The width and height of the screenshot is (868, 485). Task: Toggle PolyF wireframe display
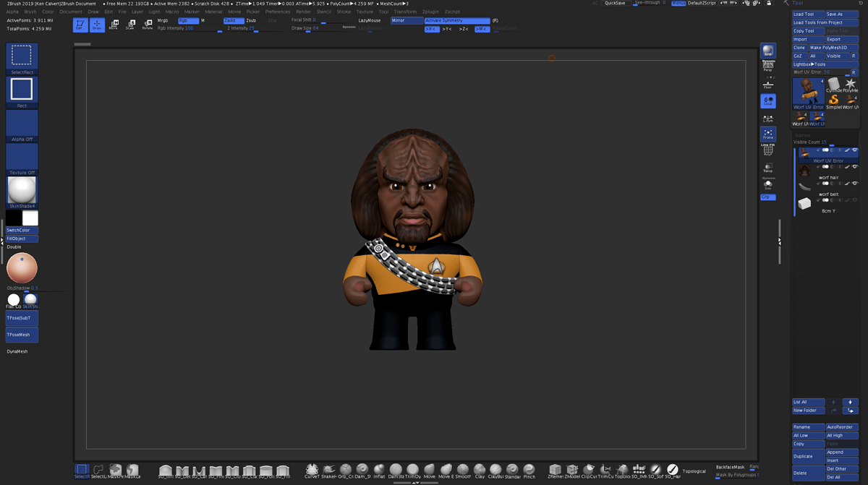tap(768, 150)
